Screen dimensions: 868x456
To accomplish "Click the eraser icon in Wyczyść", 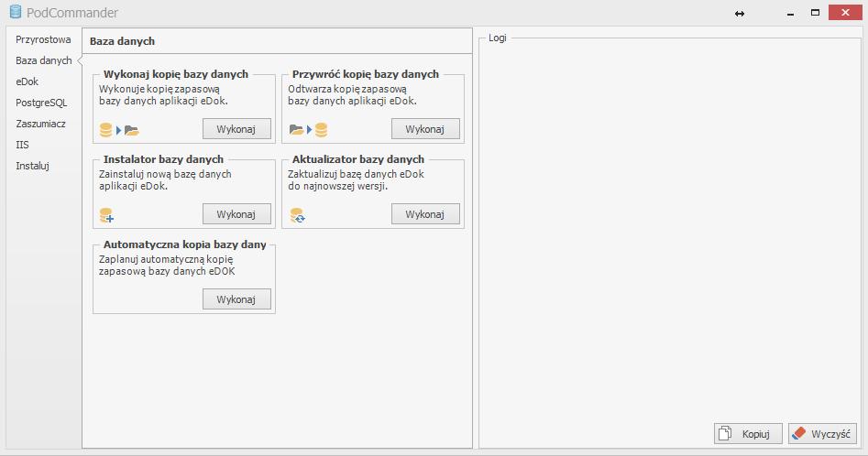I will (x=799, y=433).
